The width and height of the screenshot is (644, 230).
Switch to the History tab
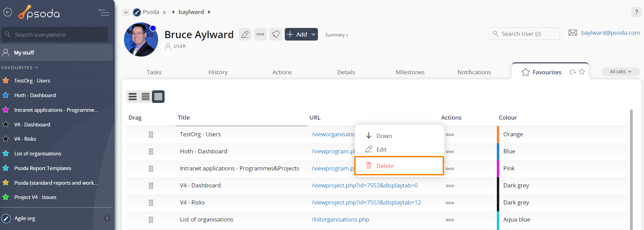[218, 72]
